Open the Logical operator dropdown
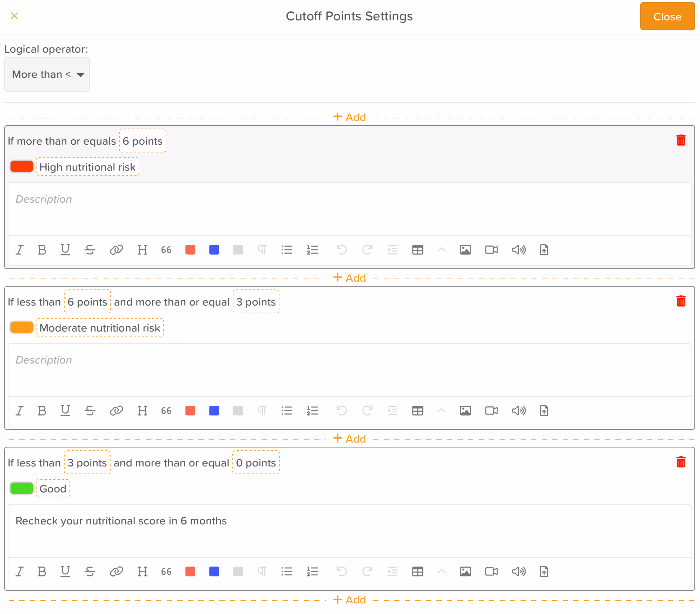Viewport: 700px width, 614px height. tap(47, 74)
